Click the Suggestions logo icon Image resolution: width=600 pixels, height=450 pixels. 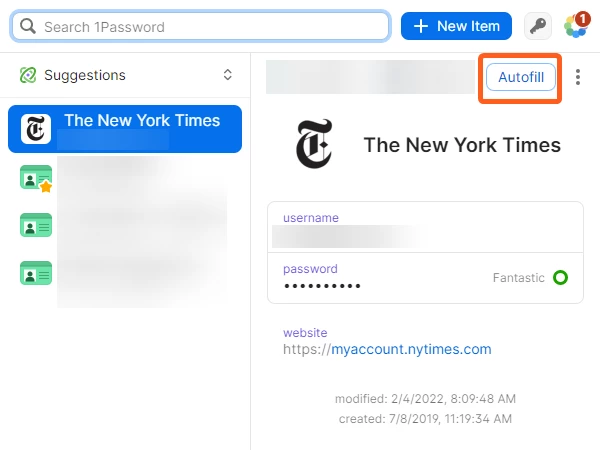pyautogui.click(x=28, y=75)
